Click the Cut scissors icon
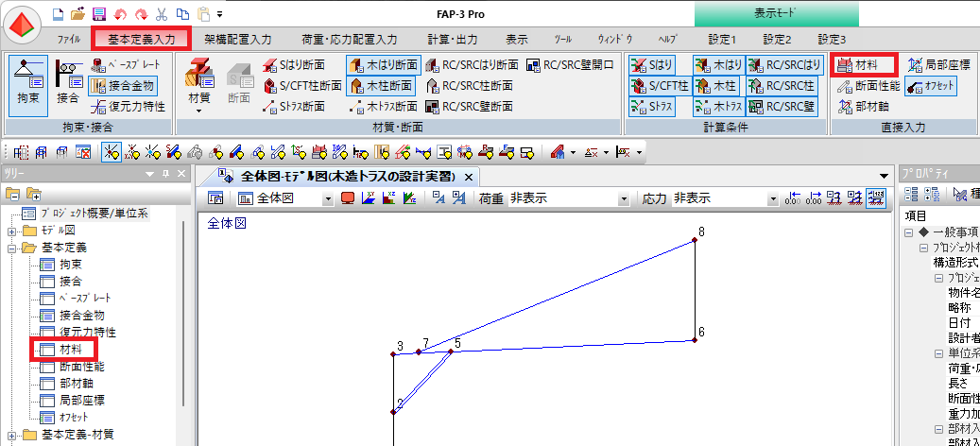 click(x=162, y=13)
